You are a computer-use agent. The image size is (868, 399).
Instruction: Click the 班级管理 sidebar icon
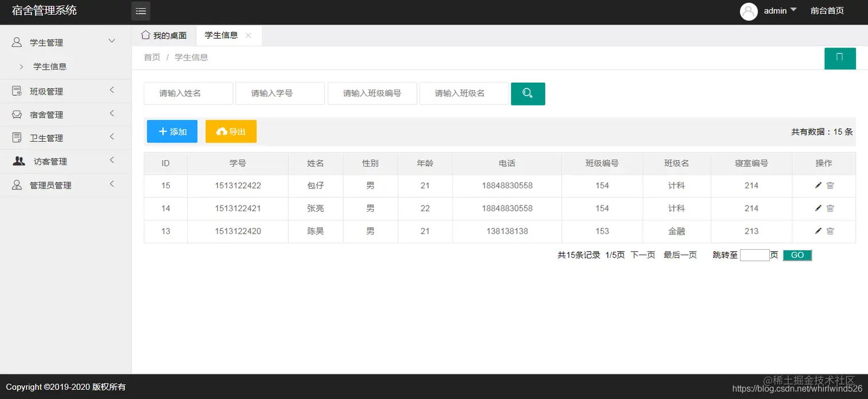coord(17,91)
